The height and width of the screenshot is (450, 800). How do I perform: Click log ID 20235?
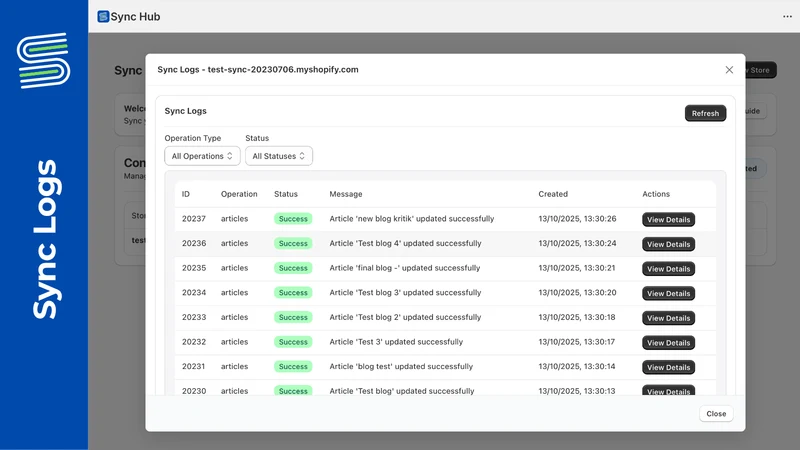(x=194, y=267)
